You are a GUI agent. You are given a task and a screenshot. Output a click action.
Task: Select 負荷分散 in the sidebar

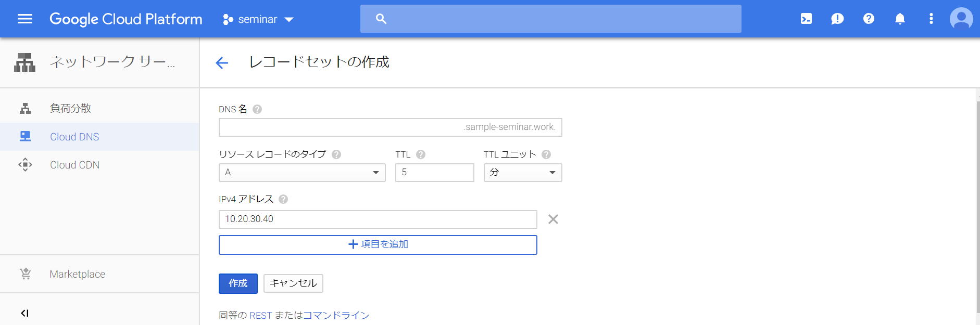tap(99, 108)
